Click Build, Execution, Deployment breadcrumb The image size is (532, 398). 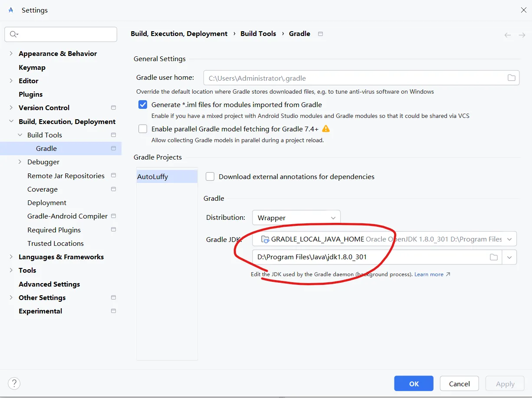179,34
